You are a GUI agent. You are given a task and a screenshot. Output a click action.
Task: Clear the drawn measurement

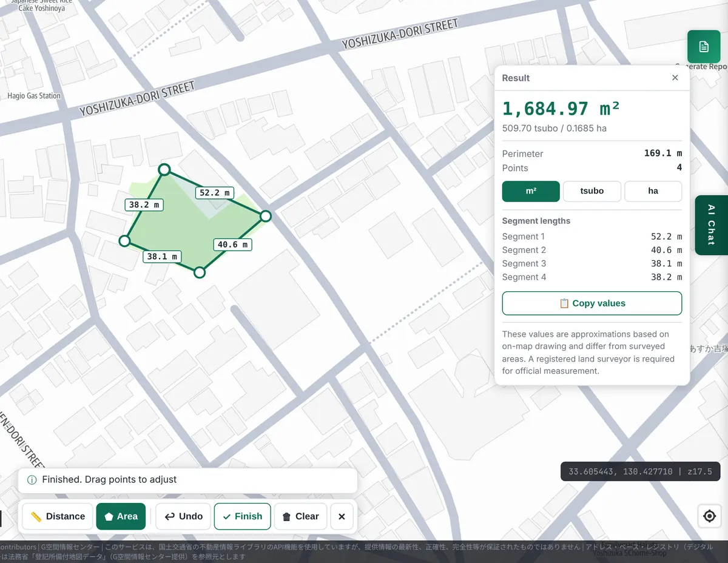point(300,516)
